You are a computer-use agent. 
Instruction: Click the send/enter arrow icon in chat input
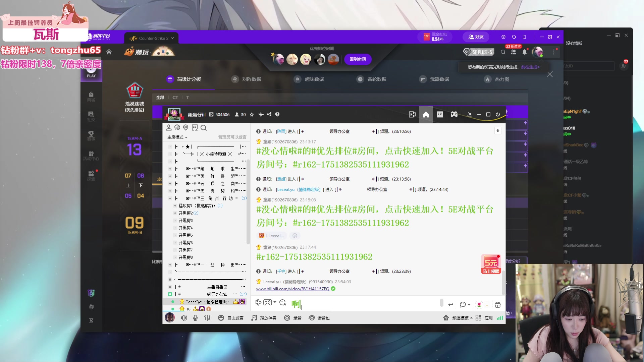coord(451,305)
